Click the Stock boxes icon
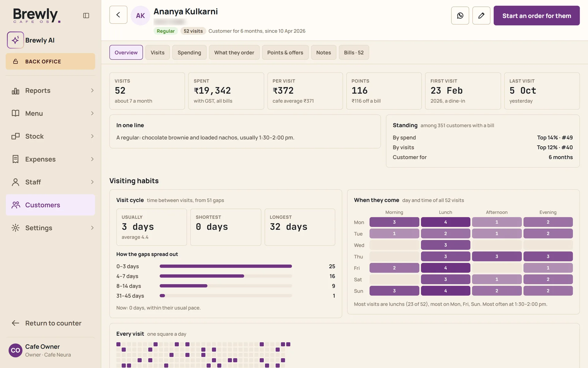 15,136
